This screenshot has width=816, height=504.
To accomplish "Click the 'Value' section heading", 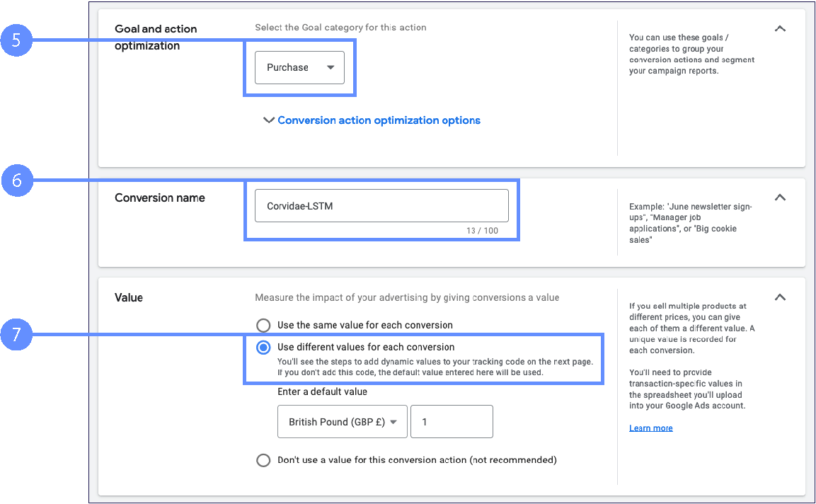I will [x=129, y=298].
